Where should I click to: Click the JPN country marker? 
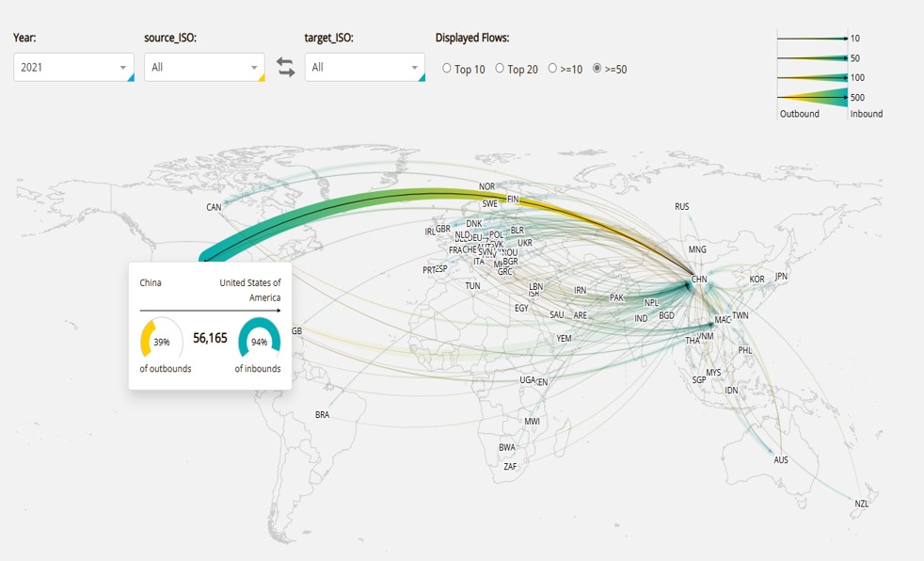tap(781, 277)
